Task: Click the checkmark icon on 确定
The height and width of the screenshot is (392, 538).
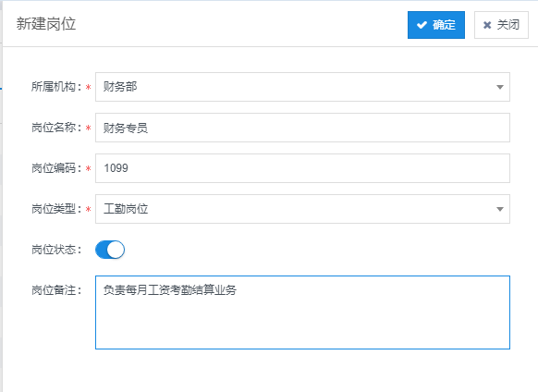Action: click(422, 25)
